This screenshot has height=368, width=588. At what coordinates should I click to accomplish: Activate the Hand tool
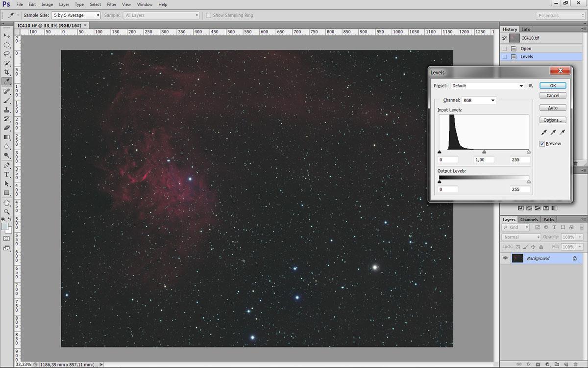coord(7,202)
